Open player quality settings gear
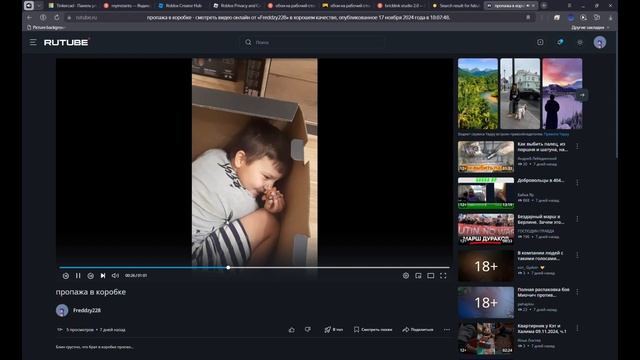 pyautogui.click(x=406, y=276)
